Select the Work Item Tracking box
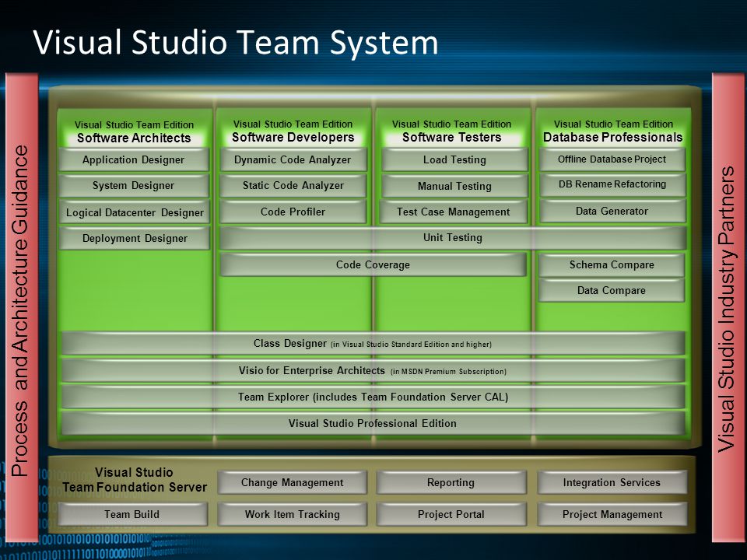 point(292,514)
